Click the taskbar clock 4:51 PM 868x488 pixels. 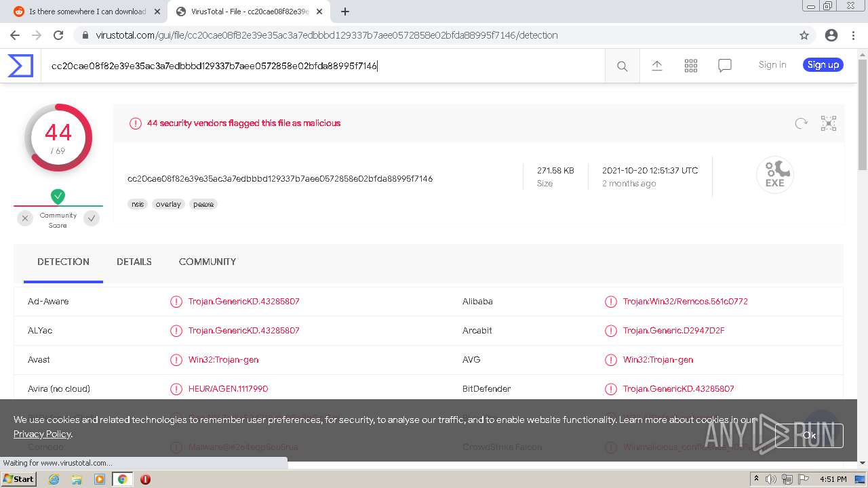coord(833,479)
